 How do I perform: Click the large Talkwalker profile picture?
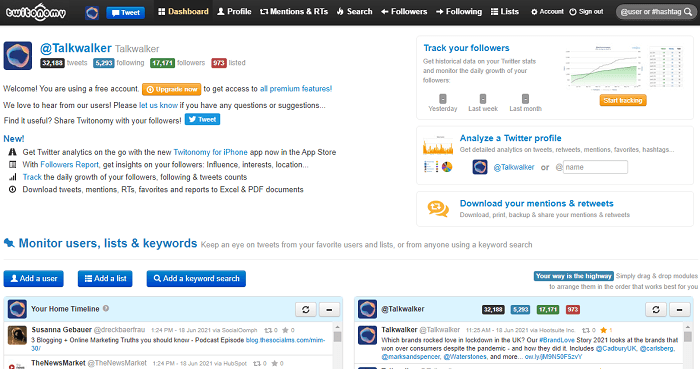(x=18, y=56)
